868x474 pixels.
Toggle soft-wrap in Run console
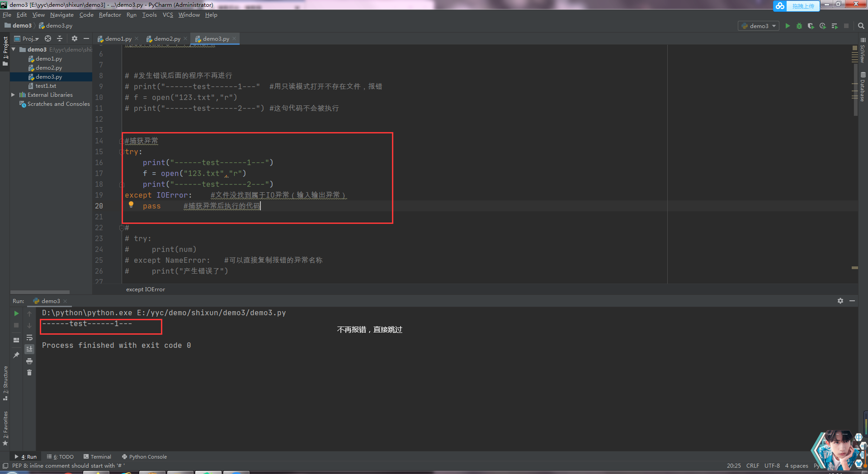29,337
